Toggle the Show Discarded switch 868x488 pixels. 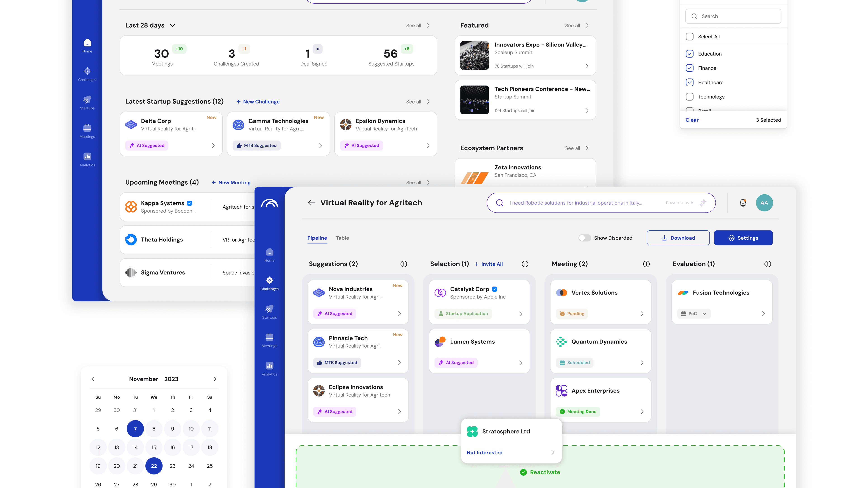point(585,238)
